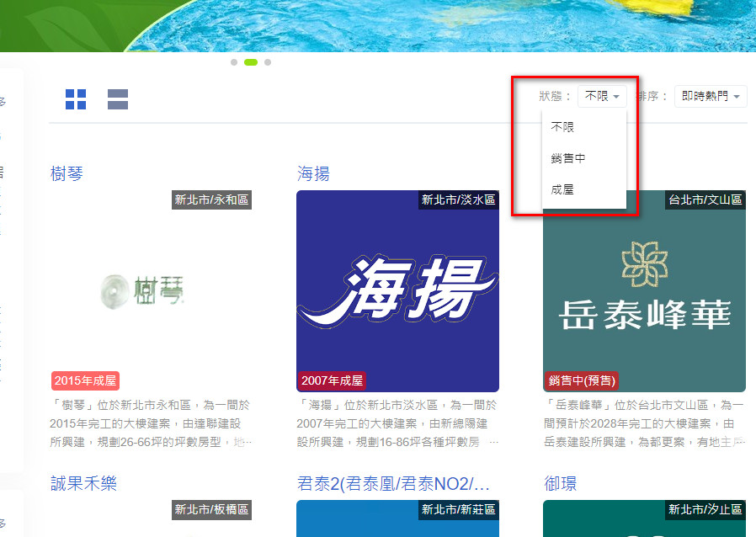Open the 誠果禾樂 listing title
Screen dimensions: 756x537
(84, 483)
